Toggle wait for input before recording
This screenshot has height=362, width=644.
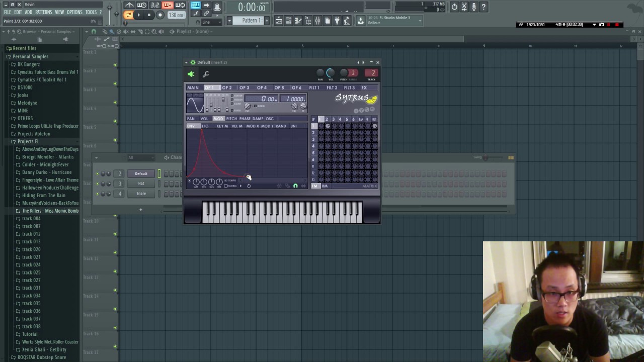[142, 6]
